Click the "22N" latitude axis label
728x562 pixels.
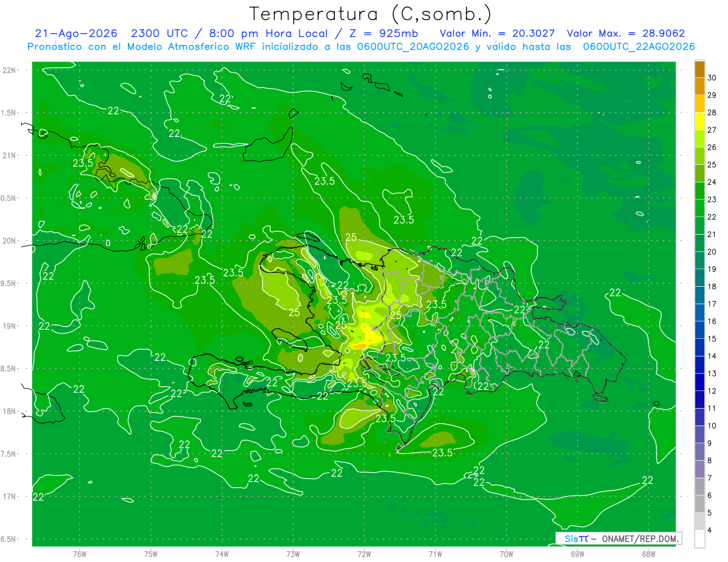coord(10,70)
